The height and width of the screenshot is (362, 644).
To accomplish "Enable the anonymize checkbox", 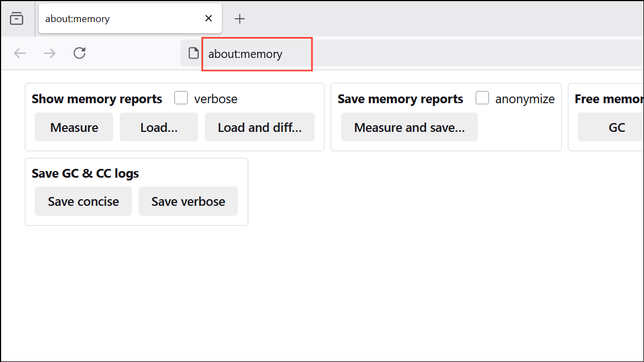I will point(482,98).
